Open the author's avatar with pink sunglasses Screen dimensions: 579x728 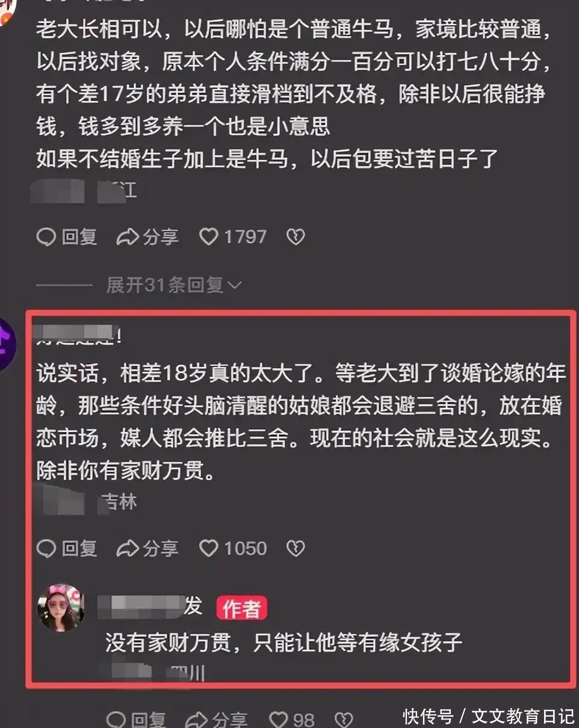(61, 608)
